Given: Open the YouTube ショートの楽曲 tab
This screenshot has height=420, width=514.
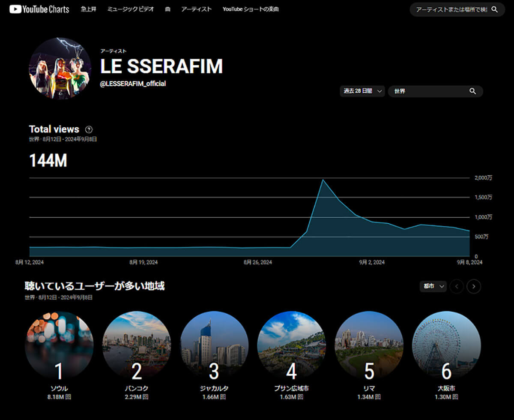Looking at the screenshot, I should tap(251, 9).
